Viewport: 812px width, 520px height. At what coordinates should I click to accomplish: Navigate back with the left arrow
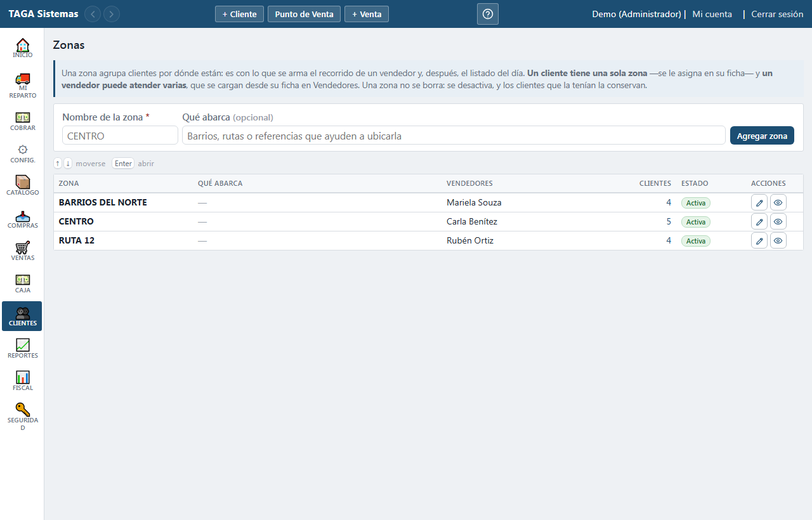93,14
